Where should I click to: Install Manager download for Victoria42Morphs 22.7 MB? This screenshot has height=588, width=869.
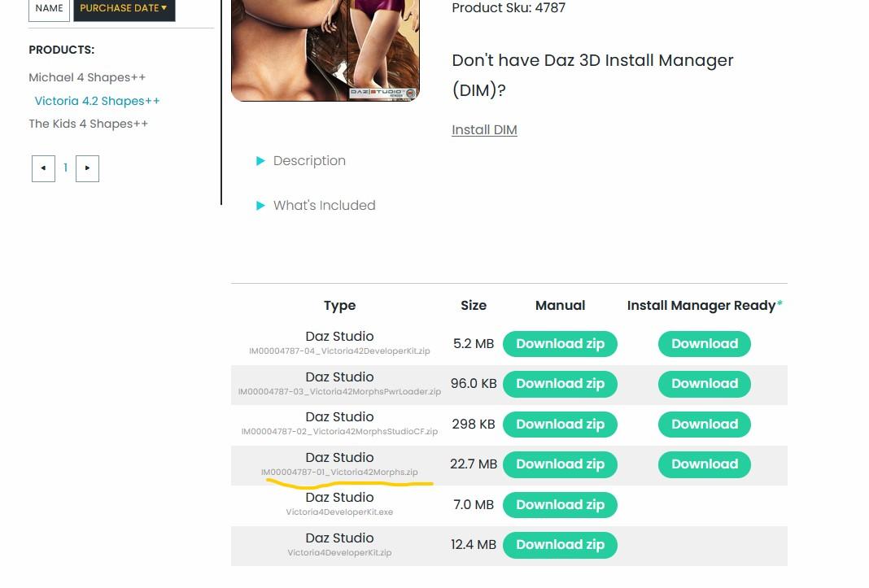click(704, 464)
